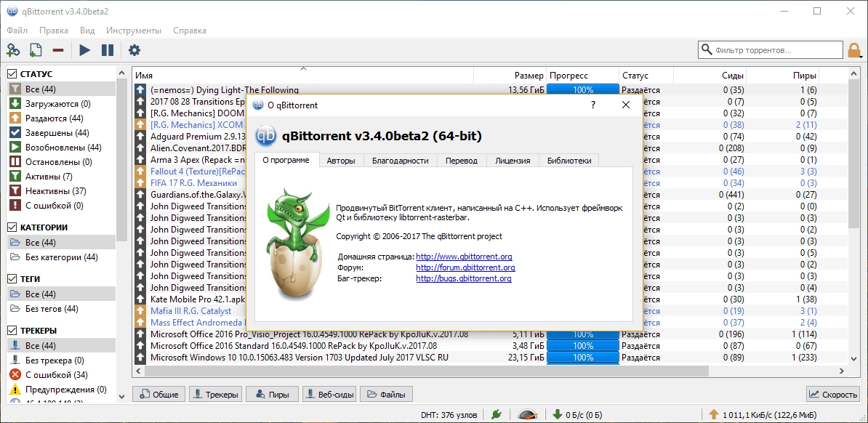Click right arrow of torrent list horizontal scrollbar
This screenshot has width=868, height=423.
pos(842,372)
